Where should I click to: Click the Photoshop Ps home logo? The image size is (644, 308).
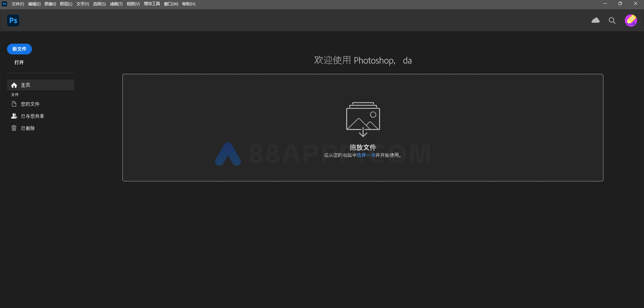pos(13,20)
